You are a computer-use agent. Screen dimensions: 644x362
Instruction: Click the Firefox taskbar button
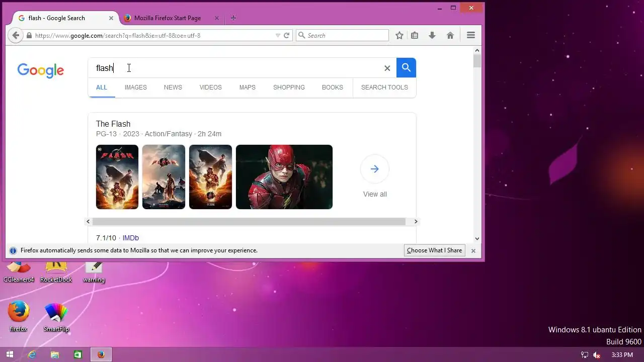(x=101, y=354)
